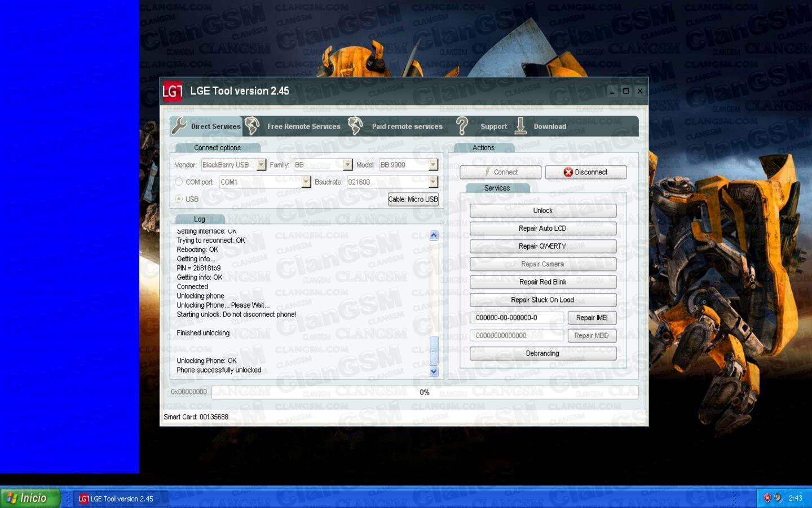This screenshot has height=508, width=812.
Task: Click Repair QWERTY button
Action: coord(543,246)
